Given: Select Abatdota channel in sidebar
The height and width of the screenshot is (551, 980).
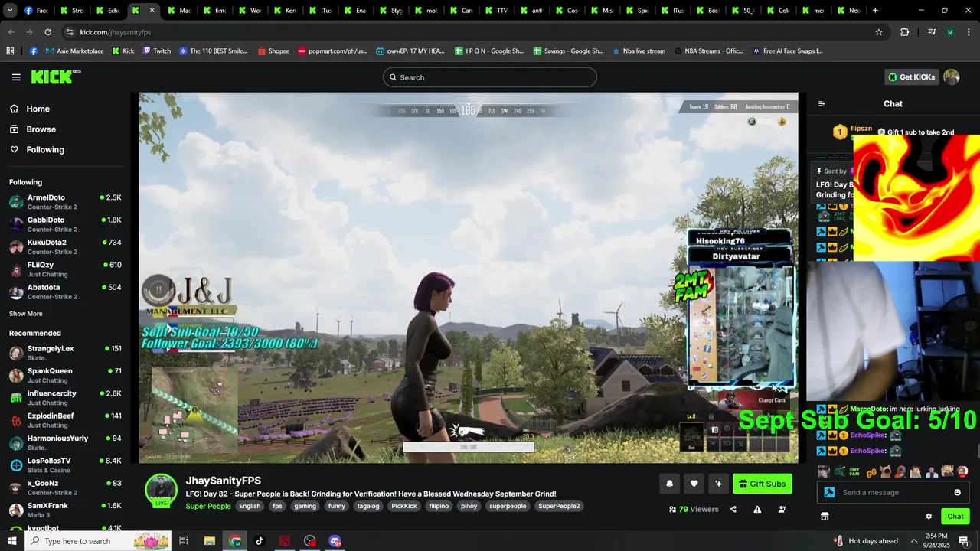Looking at the screenshot, I should pos(65,292).
